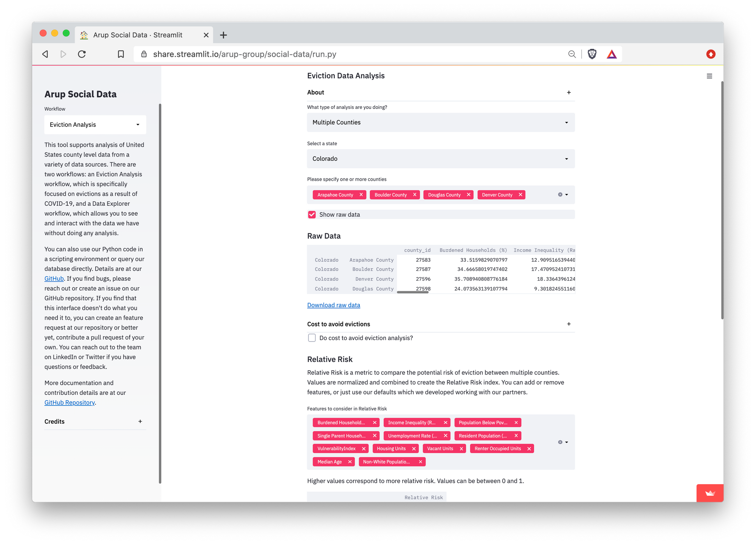This screenshot has width=756, height=545.
Task: Remove Unemployment Rate feature tag
Action: point(445,436)
